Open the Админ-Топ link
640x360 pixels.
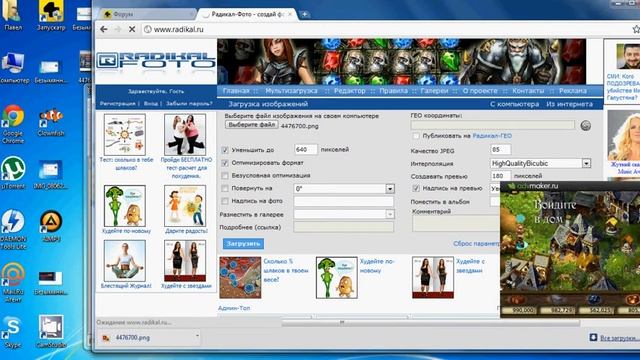tap(234, 308)
